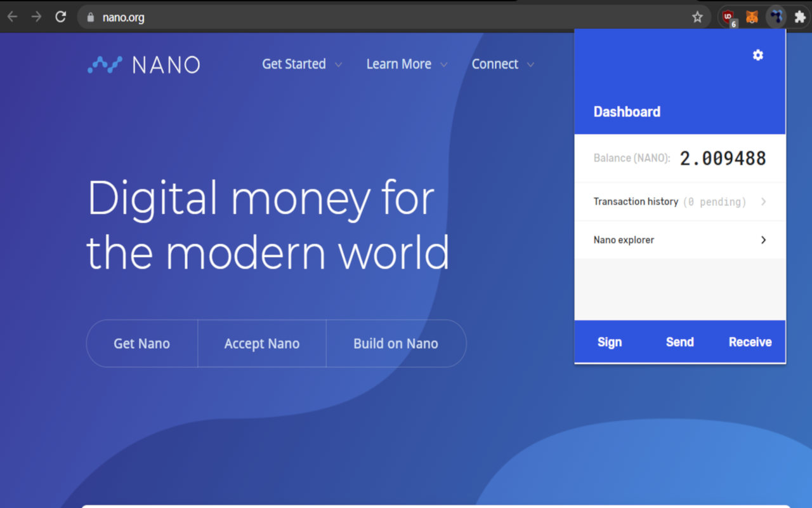Bookmark the page with the star icon

[698, 17]
